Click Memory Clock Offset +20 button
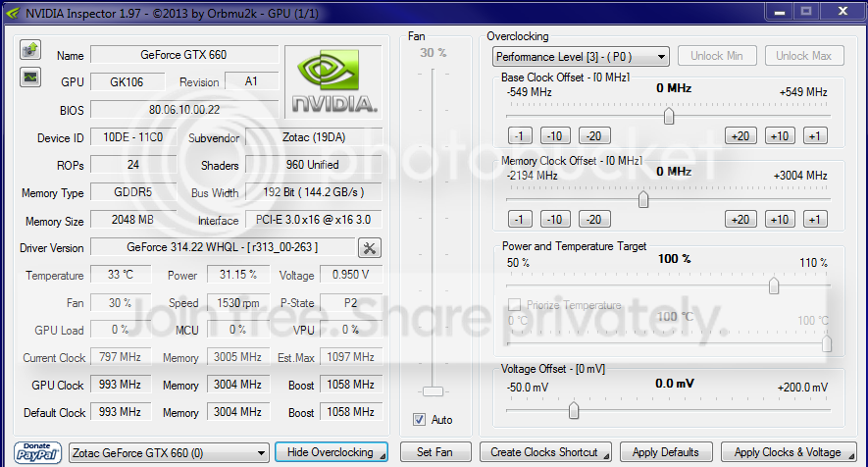The height and width of the screenshot is (467, 868). (740, 219)
